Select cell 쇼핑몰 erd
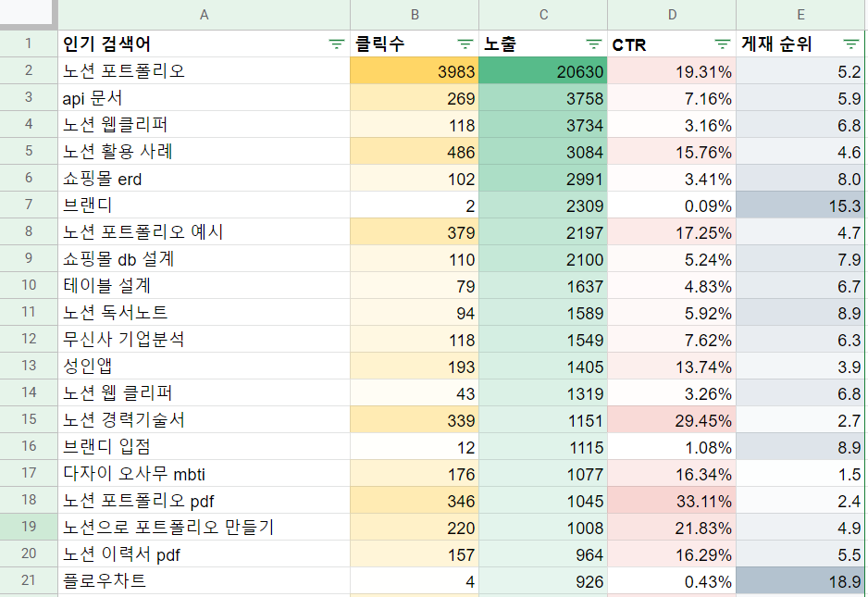This screenshot has height=597, width=868. coord(205,179)
